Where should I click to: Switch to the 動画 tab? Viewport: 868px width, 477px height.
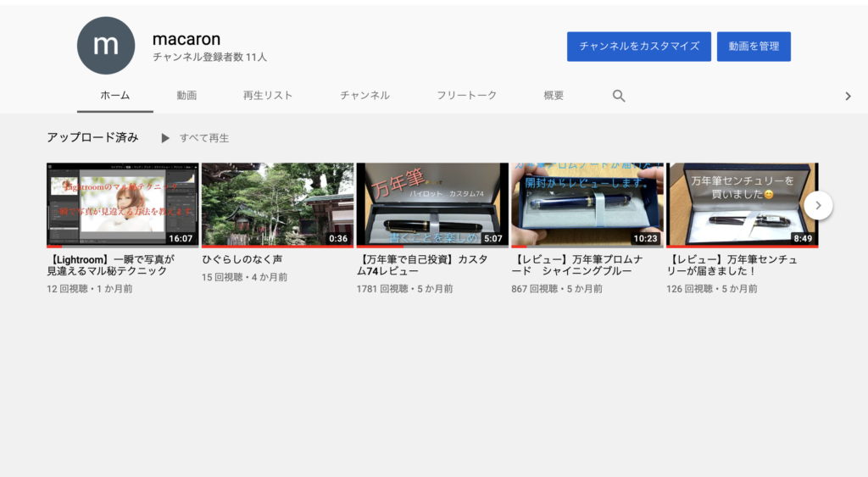(186, 96)
